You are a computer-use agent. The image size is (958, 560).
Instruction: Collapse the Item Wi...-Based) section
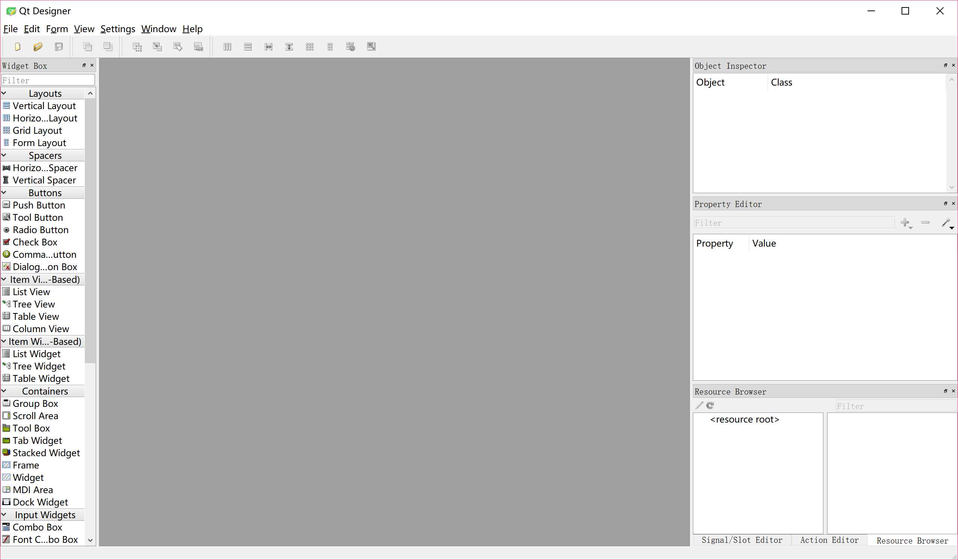4,341
